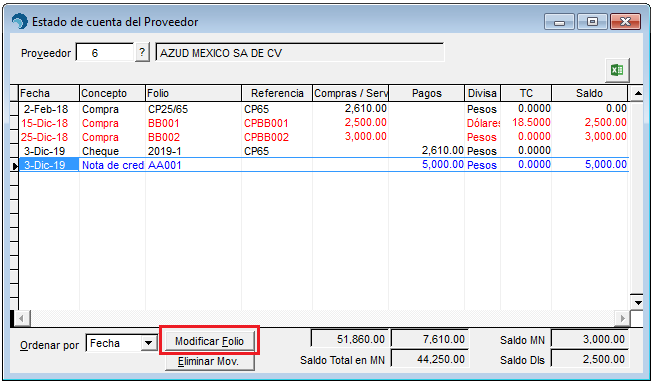Click the Nota de cred concept cell

tap(112, 165)
